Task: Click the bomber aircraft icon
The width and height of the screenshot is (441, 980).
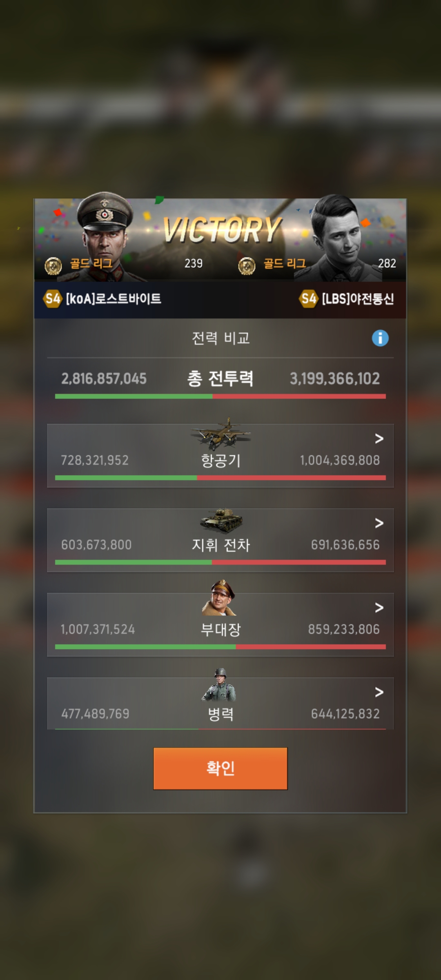Action: click(x=220, y=434)
